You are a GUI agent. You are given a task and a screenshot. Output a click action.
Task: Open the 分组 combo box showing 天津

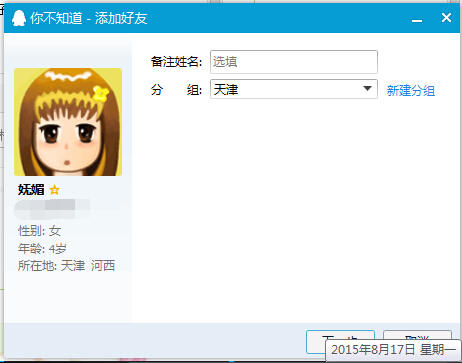[x=294, y=89]
